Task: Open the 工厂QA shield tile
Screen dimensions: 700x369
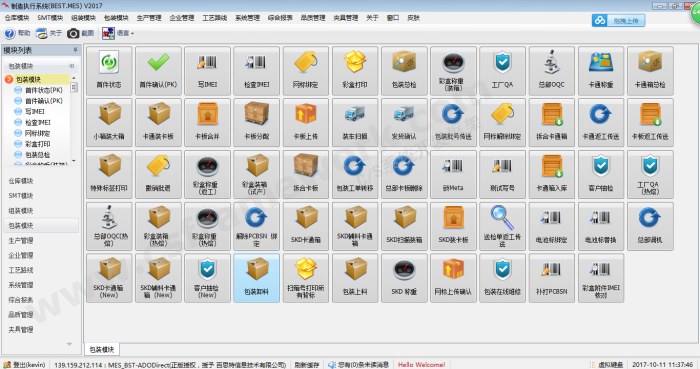Action: coord(502,70)
